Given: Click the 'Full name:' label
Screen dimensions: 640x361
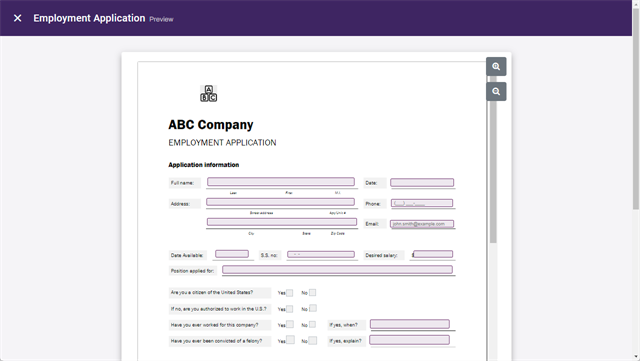Looking at the screenshot, I should click(182, 183).
